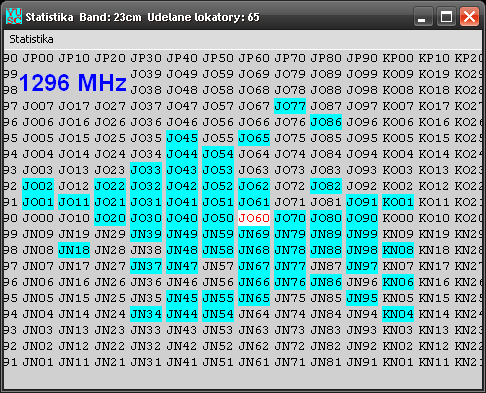The image size is (486, 393).
Task: Click the JO99 locator cell
Action: point(362,74)
